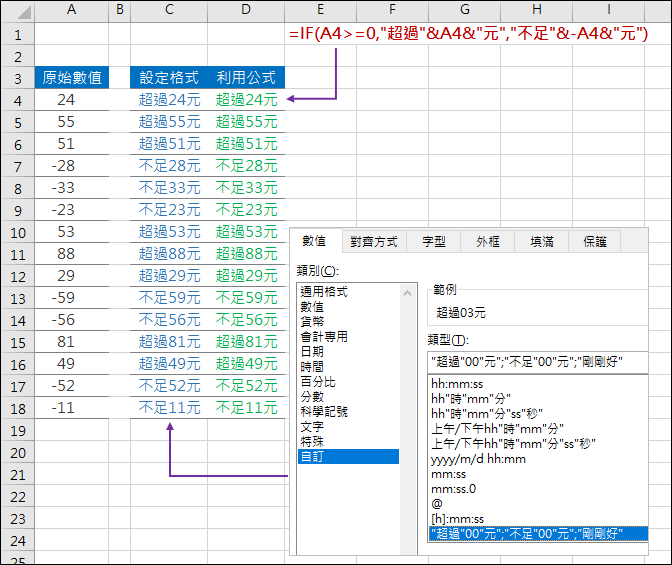
Task: Choose 上午/下午hh"時"mm"分" format
Action: (538, 429)
